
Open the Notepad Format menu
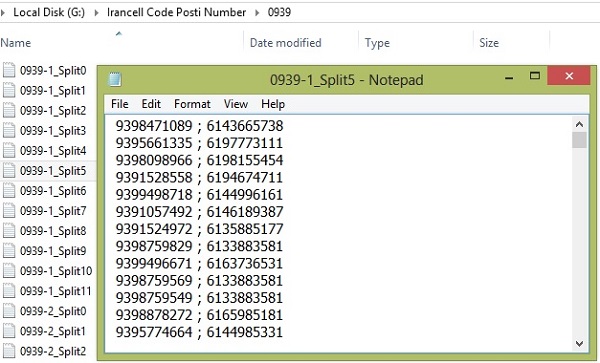tap(192, 104)
